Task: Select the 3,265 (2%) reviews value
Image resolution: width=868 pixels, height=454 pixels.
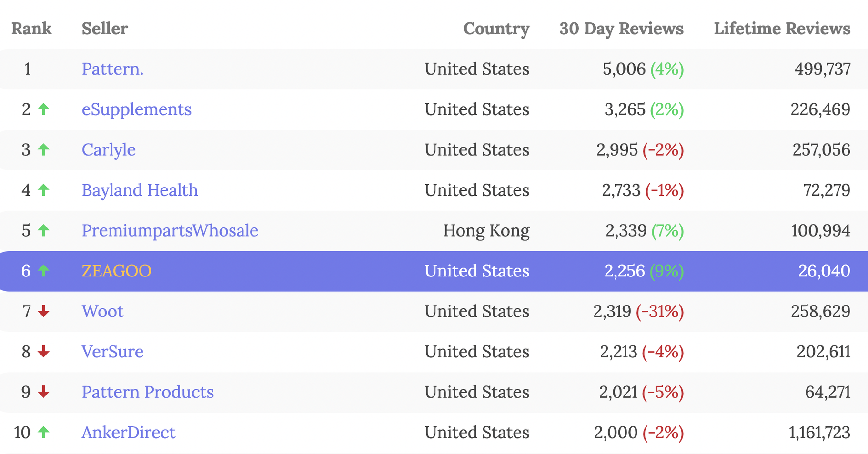Action: point(644,109)
